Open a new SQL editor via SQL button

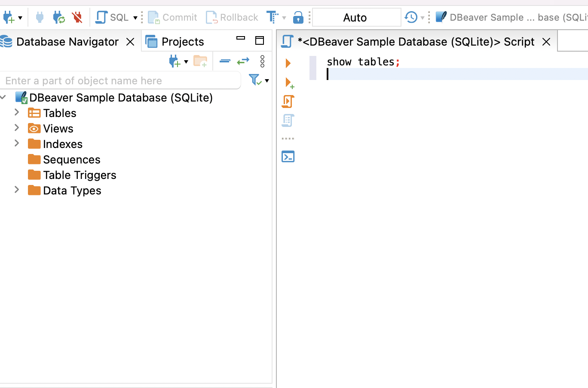[x=112, y=18]
